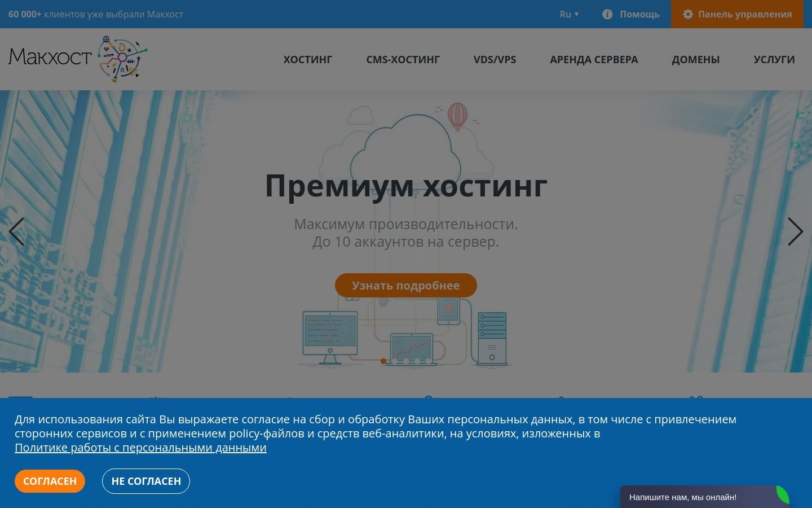812x508 pixels.
Task: Click the Премиум хостинг heading
Action: 406,185
